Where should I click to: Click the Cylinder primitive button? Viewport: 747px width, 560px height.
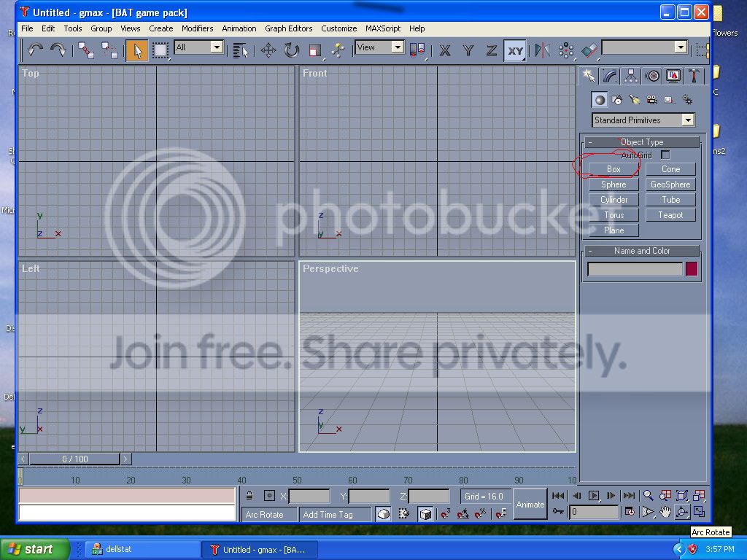(x=614, y=200)
